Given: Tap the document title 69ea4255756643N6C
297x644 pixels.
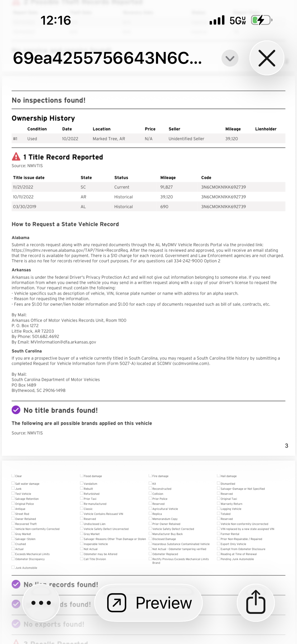Looking at the screenshot, I should click(107, 58).
